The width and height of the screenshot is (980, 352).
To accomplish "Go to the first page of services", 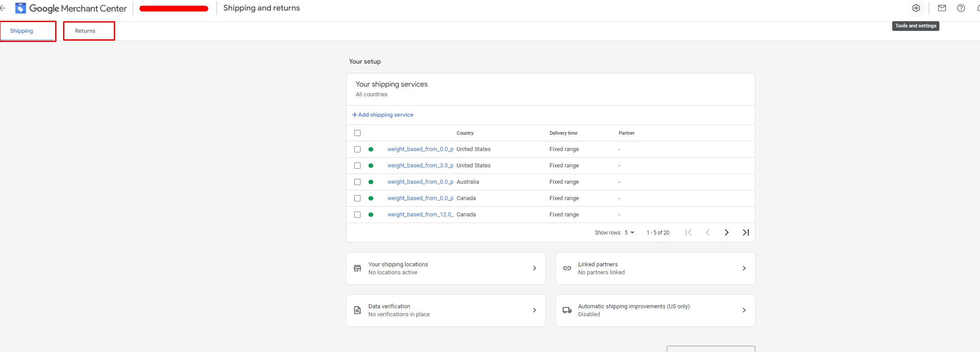I will 688,232.
